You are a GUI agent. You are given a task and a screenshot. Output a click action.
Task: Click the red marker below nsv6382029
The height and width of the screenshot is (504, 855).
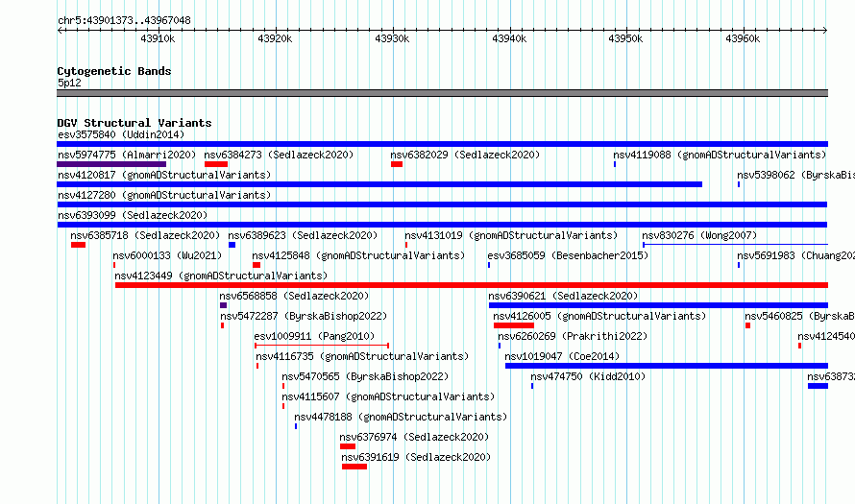point(397,164)
